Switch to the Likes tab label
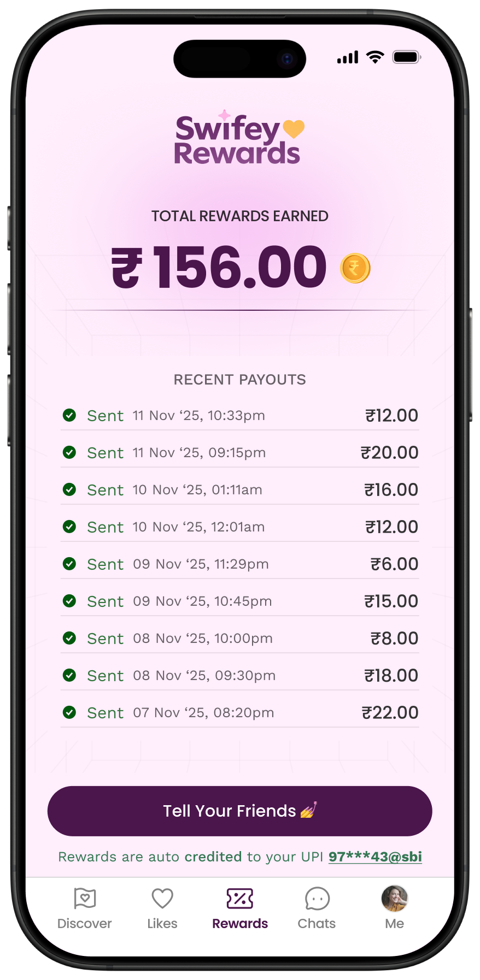This screenshot has height=980, width=480. (x=162, y=923)
